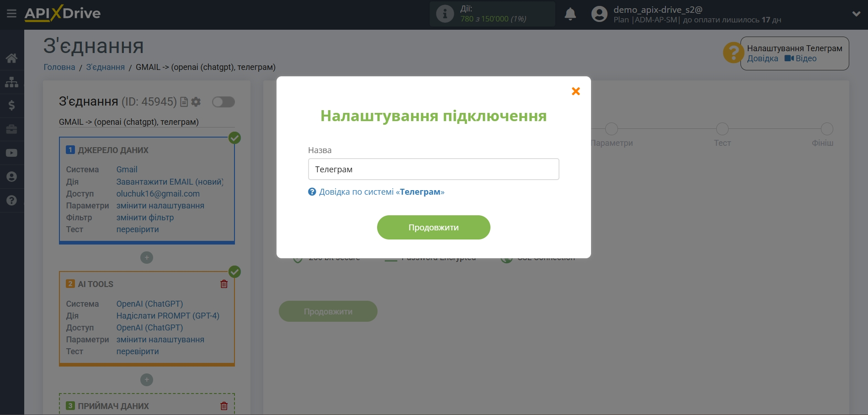Click AI TOOLS змінити налаштування link
Image resolution: width=868 pixels, height=415 pixels.
pos(160,340)
